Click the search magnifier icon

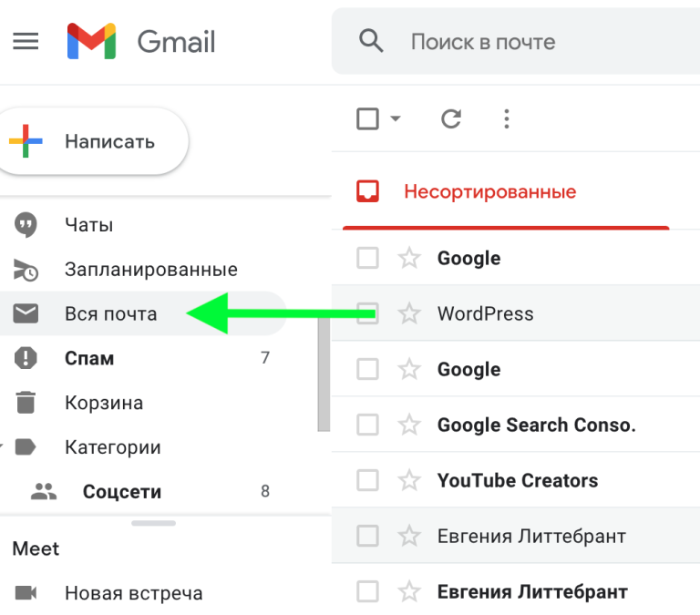click(x=370, y=42)
